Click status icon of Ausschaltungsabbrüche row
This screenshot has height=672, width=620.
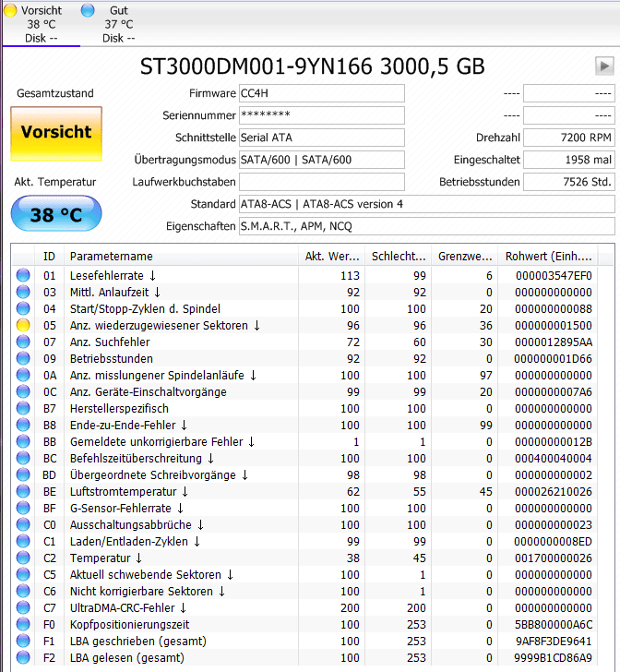coord(23,524)
